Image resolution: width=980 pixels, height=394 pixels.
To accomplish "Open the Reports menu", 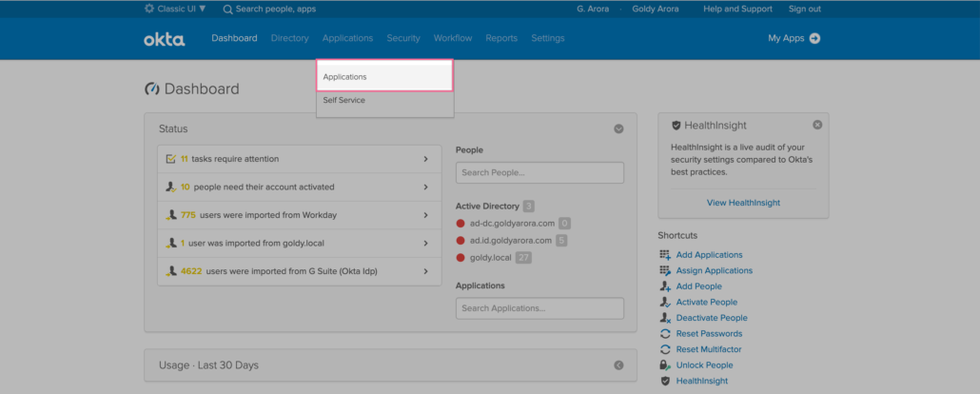I will [x=501, y=38].
